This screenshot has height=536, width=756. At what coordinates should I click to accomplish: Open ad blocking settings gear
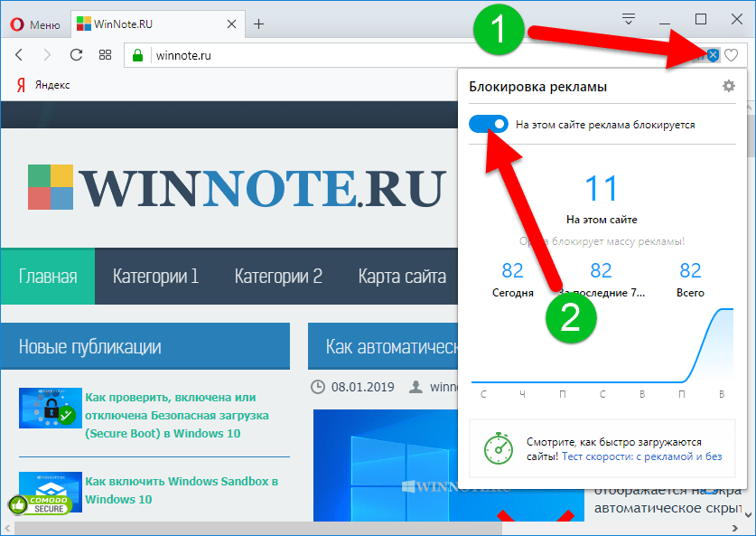(729, 87)
